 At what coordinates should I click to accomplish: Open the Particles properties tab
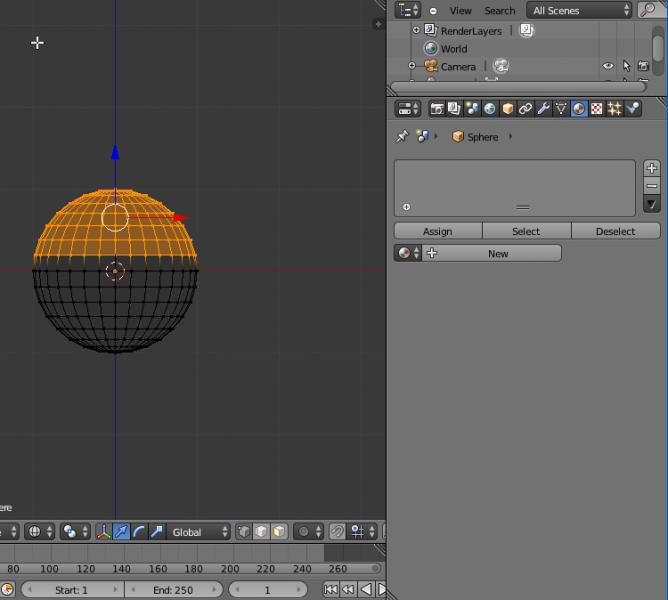[x=615, y=109]
